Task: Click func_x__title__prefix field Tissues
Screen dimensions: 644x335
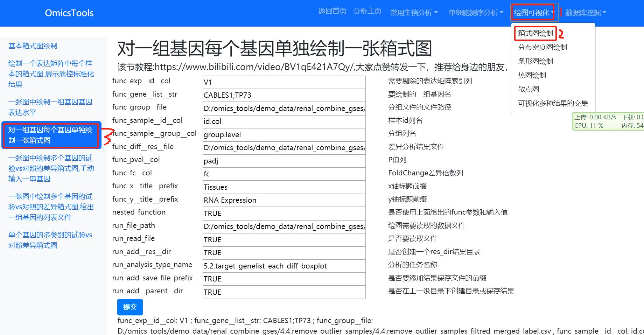Action: pyautogui.click(x=284, y=187)
